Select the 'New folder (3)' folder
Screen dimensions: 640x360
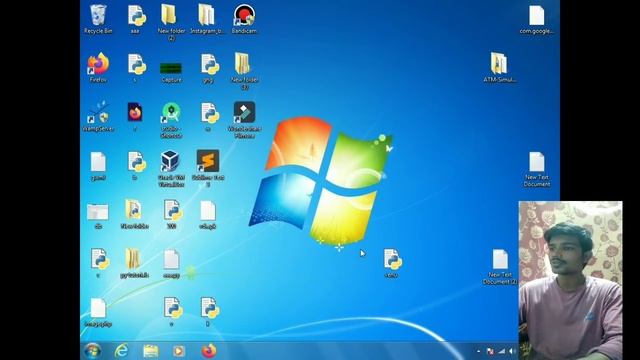244,71
